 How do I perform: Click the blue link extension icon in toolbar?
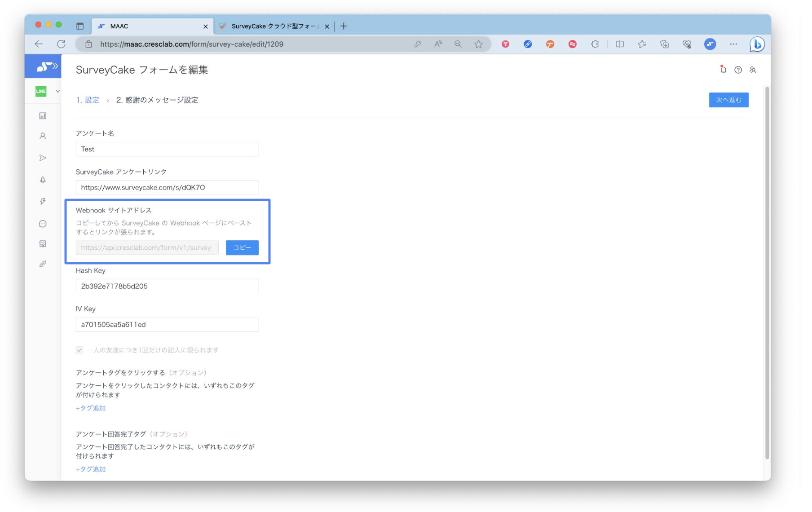coord(528,44)
